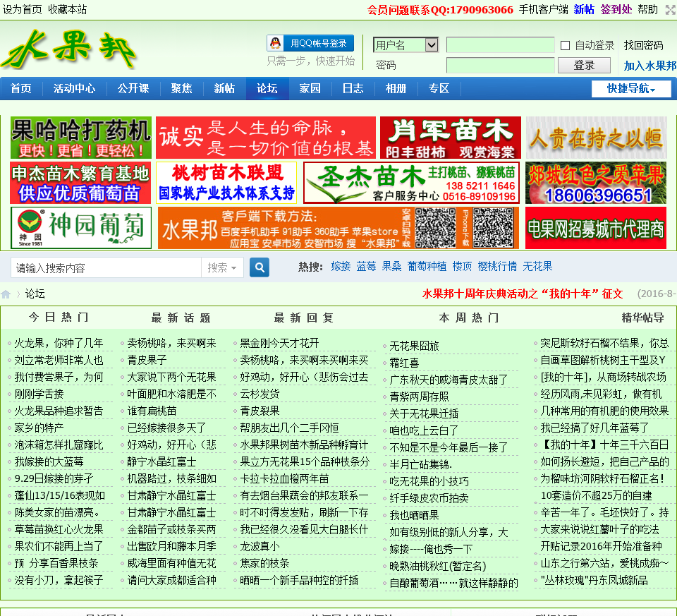This screenshot has width=677, height=616.
Task: Open 申杰苗木繁育基地 banner ad
Action: [80, 183]
